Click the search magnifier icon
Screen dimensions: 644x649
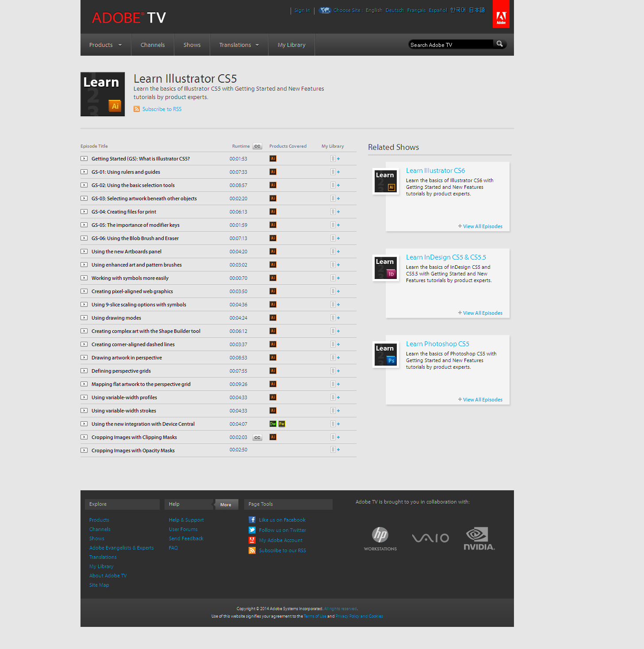point(500,44)
